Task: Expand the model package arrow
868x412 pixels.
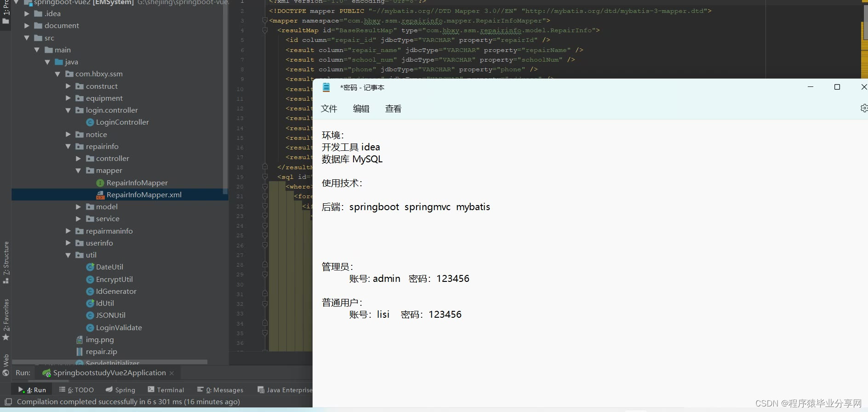Action: [78, 207]
